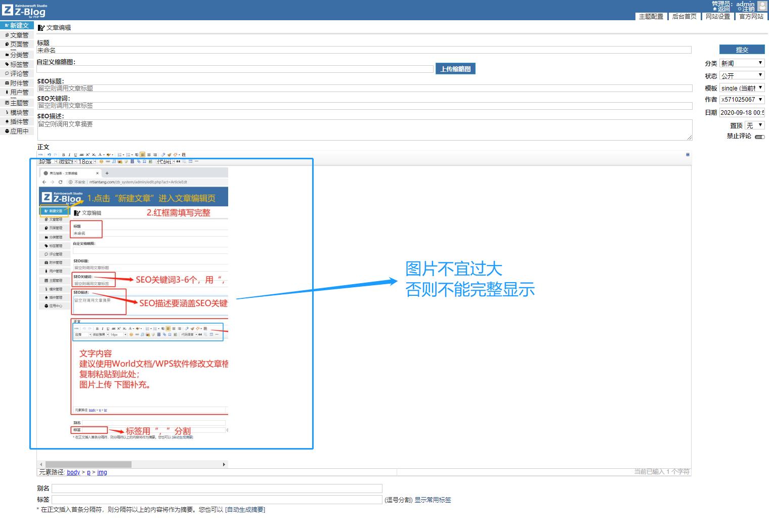Click the 日期 date input field
Image resolution: width=769 pixels, height=532 pixels.
tap(742, 112)
